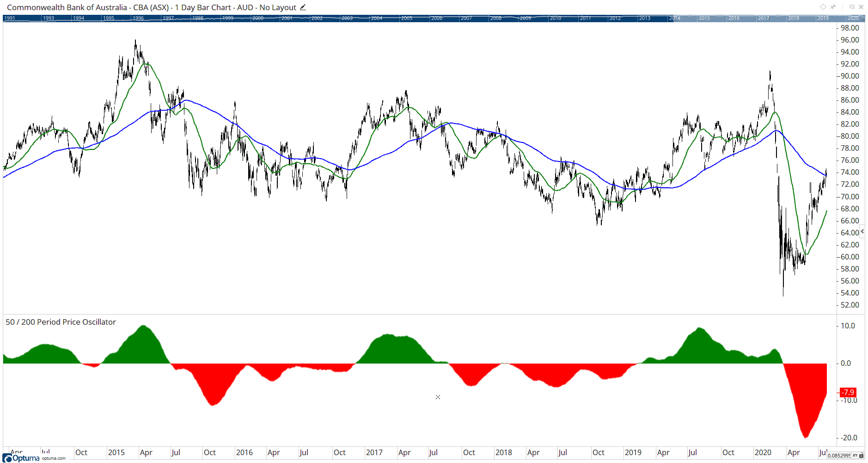Click the overlapping-windows icon in chart header
868x463 pixels.
pos(852,7)
